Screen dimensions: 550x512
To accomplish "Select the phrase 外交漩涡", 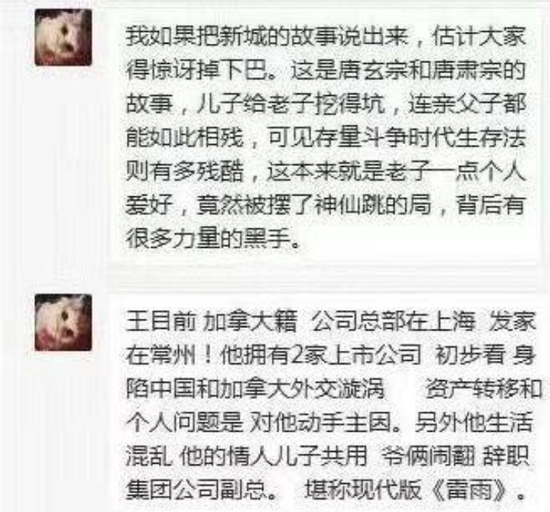I will tap(338, 389).
